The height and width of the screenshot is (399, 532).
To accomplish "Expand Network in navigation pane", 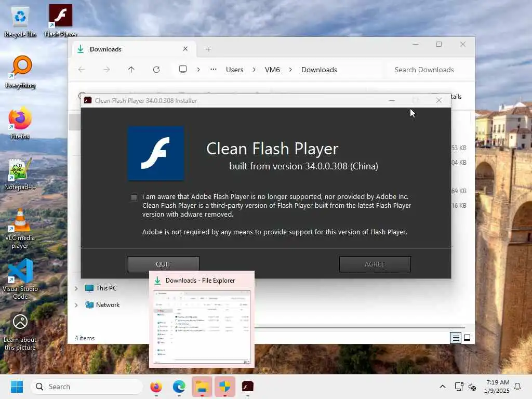I will 76,305.
